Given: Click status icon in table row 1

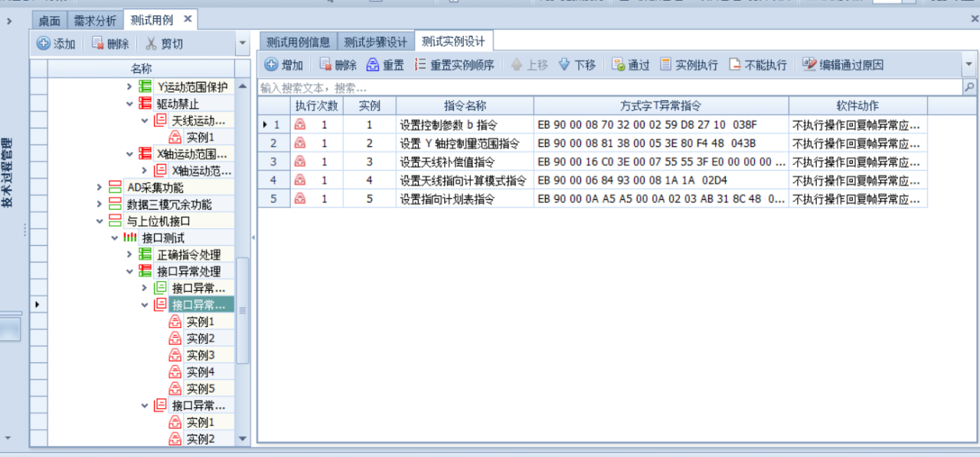Looking at the screenshot, I should click(x=300, y=124).
